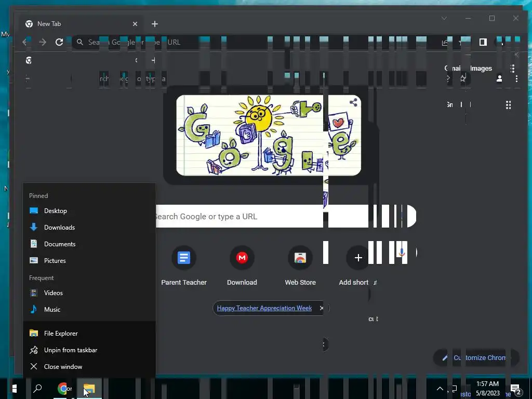The width and height of the screenshot is (532, 399).
Task: Close the New Tab tab
Action: point(135,24)
